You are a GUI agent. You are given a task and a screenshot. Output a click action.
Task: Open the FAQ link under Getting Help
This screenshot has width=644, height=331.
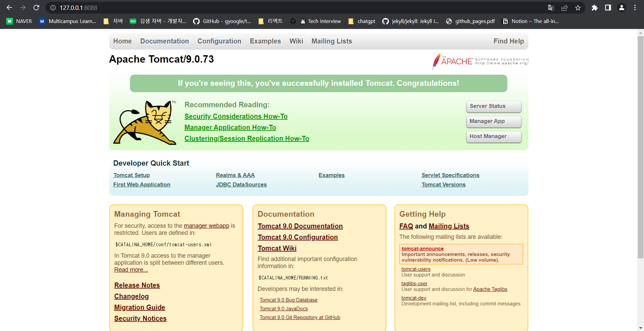(x=406, y=226)
